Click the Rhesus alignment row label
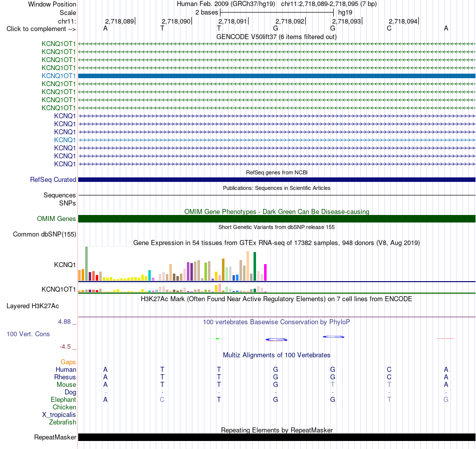476x449 pixels. 65,377
